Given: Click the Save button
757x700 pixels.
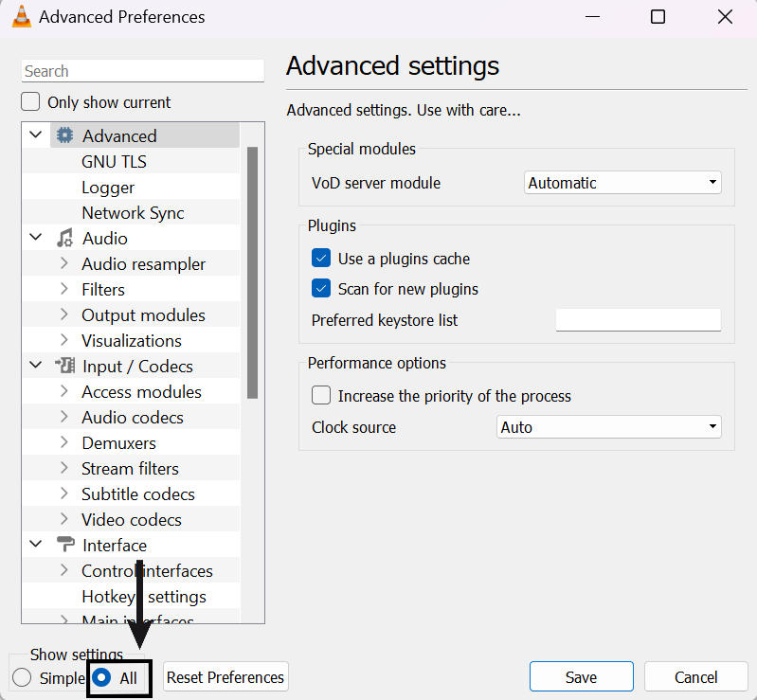Looking at the screenshot, I should point(582,677).
